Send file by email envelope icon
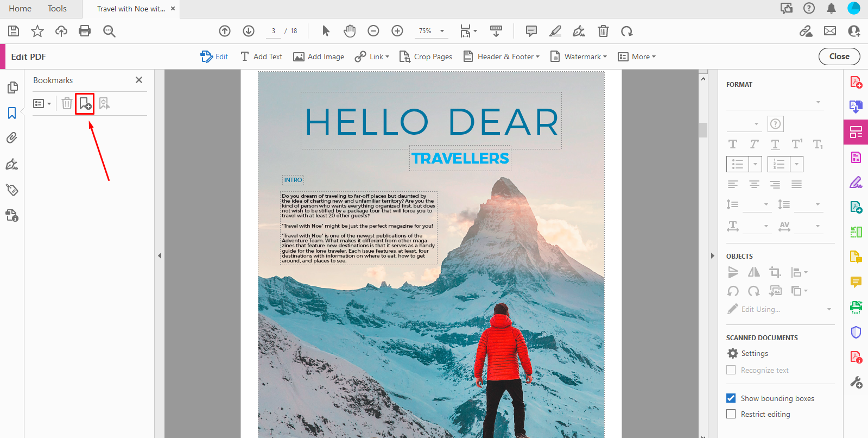This screenshot has width=868, height=438. pyautogui.click(x=830, y=31)
